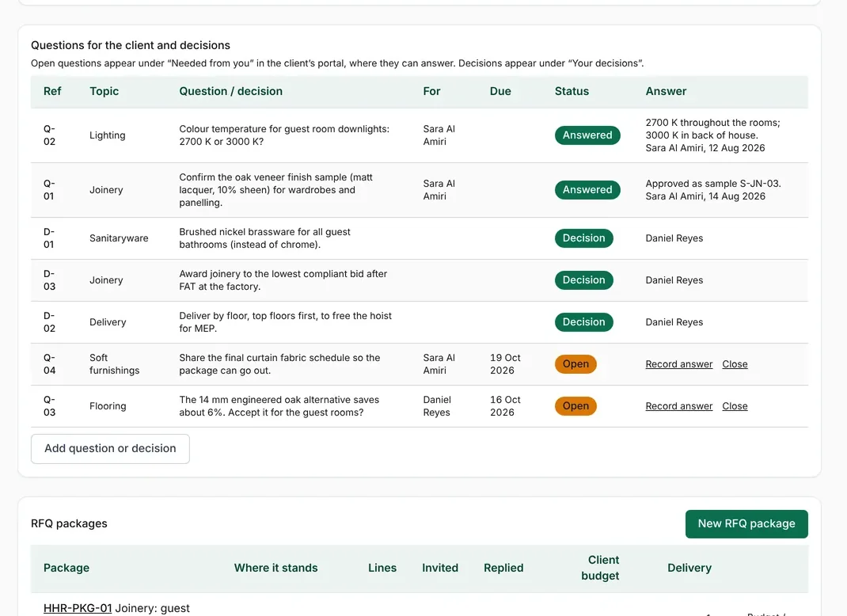Click the Topic column header
The height and width of the screenshot is (616, 847).
pos(104,91)
